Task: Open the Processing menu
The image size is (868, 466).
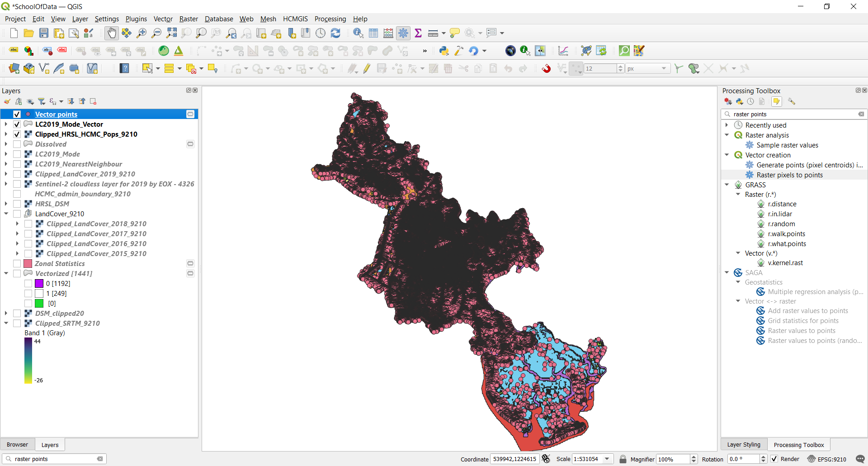Action: tap(330, 19)
